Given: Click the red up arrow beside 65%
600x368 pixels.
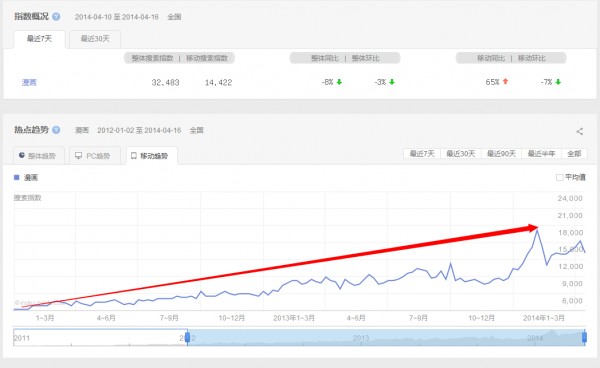Looking at the screenshot, I should (505, 81).
